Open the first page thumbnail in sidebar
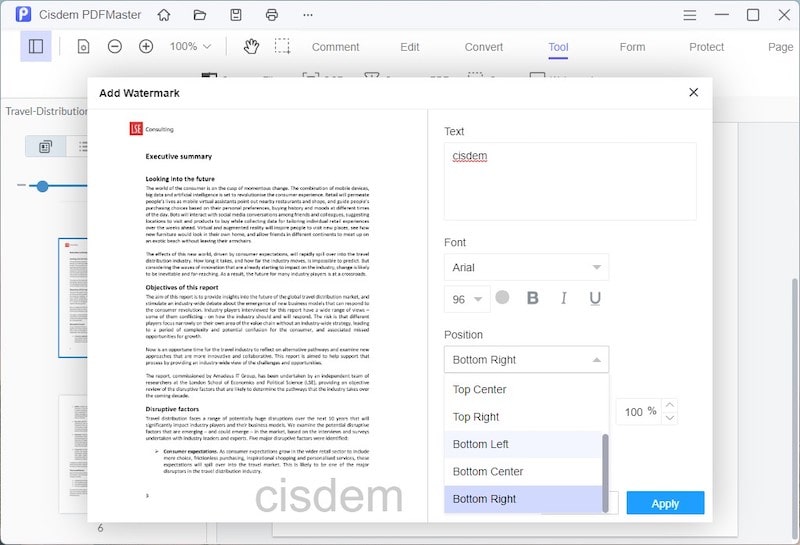 (73, 298)
